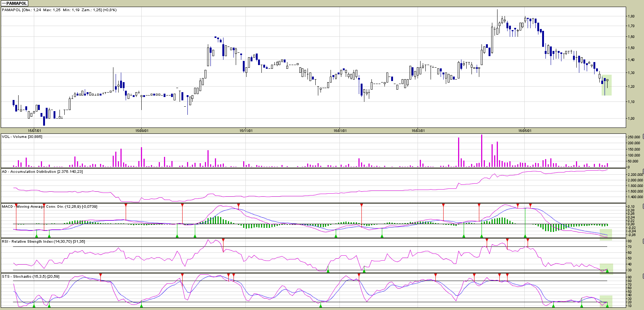Viewport: 644px width, 310px height.
Task: Click the 15/09/01 date label on time axis
Action: pyautogui.click(x=142, y=131)
